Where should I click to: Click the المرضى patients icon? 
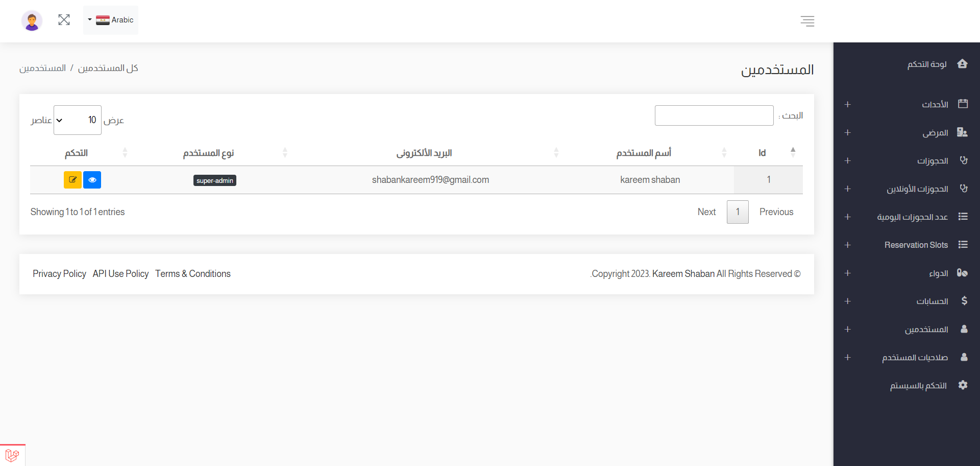click(963, 132)
